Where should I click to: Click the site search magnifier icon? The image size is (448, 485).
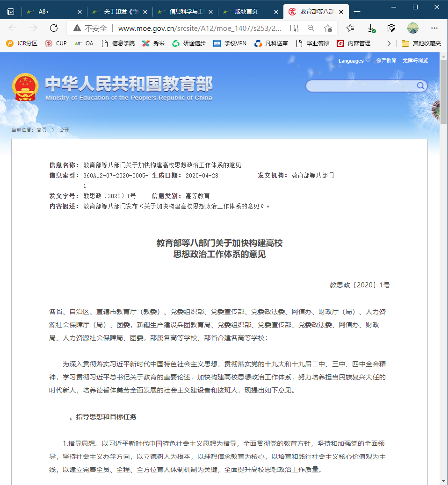click(x=420, y=86)
